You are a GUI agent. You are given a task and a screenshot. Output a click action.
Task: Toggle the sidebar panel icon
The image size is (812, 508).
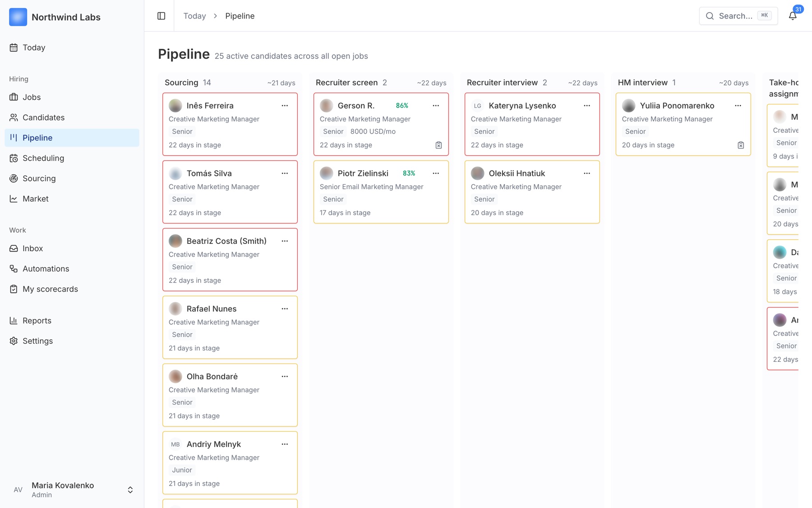161,16
